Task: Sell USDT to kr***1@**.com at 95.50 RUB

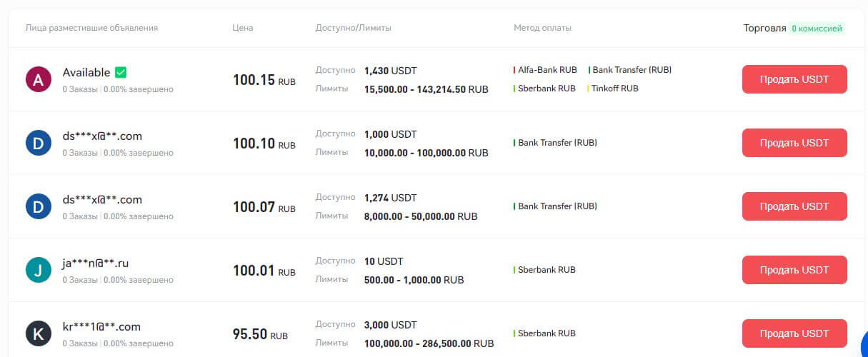Action: [x=794, y=333]
